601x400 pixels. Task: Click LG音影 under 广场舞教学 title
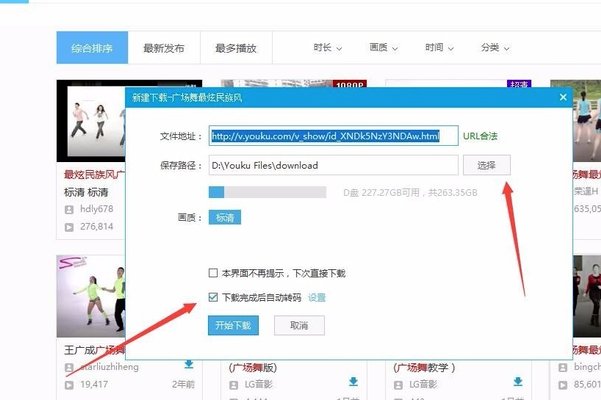click(423, 384)
